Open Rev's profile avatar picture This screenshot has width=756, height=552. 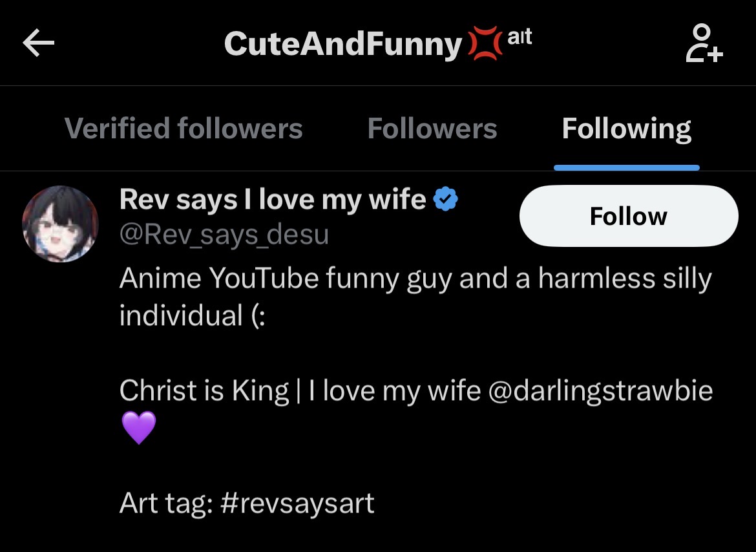pos(61,224)
